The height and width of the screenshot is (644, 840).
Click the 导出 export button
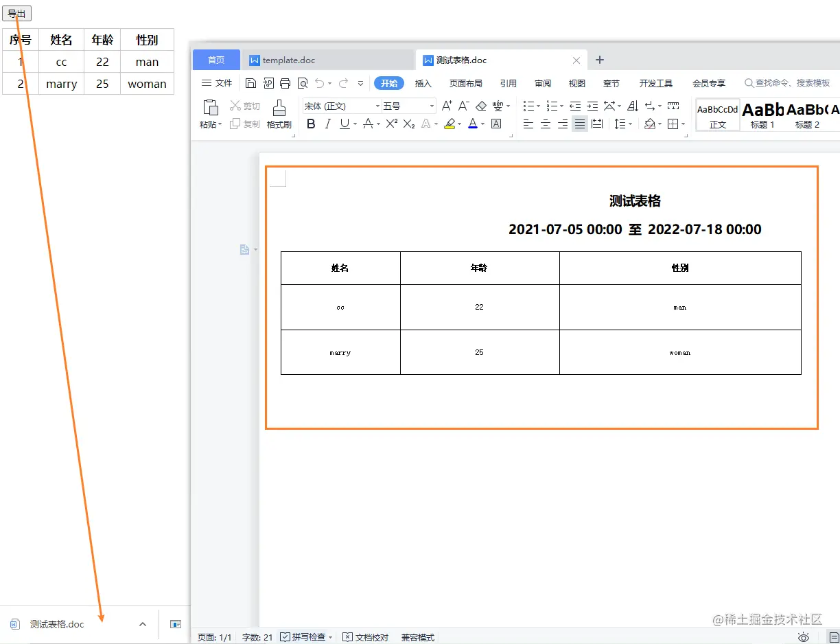(16, 13)
